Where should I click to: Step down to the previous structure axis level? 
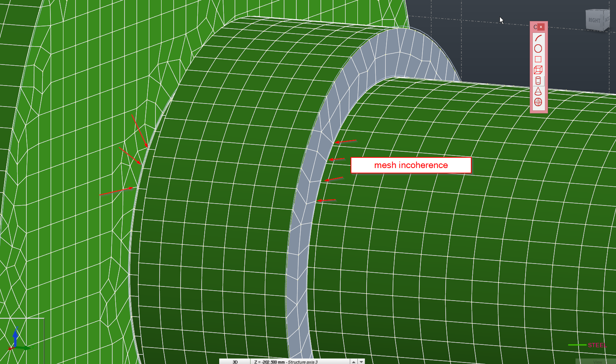(x=361, y=361)
